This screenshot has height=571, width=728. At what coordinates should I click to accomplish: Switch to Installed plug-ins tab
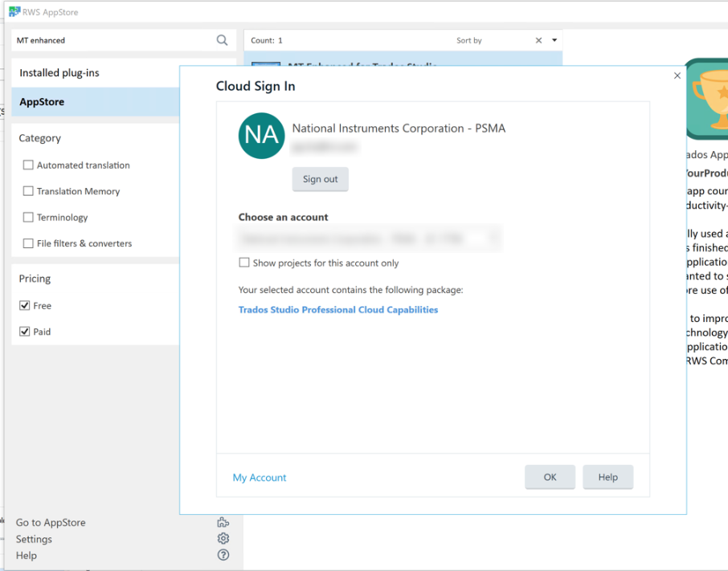[96, 73]
